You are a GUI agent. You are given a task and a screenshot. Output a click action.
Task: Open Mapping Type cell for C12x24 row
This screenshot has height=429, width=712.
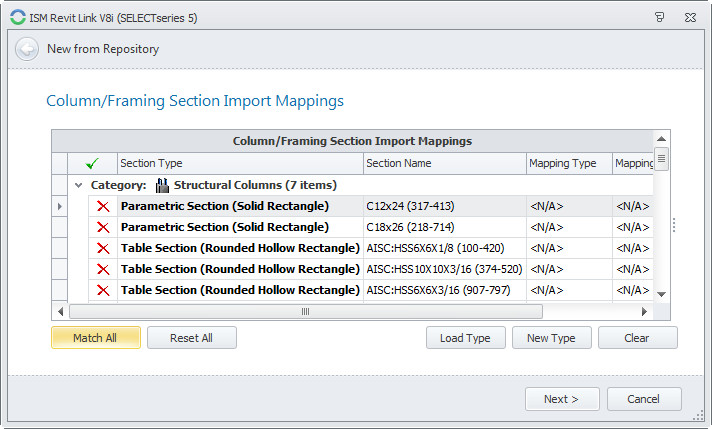pyautogui.click(x=567, y=206)
